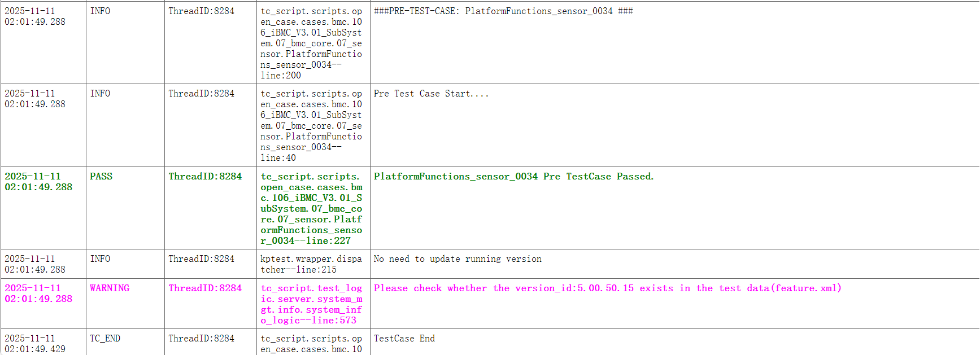Click the 'TestCase End' message
Viewport: 980px width, 355px height.
tap(404, 339)
